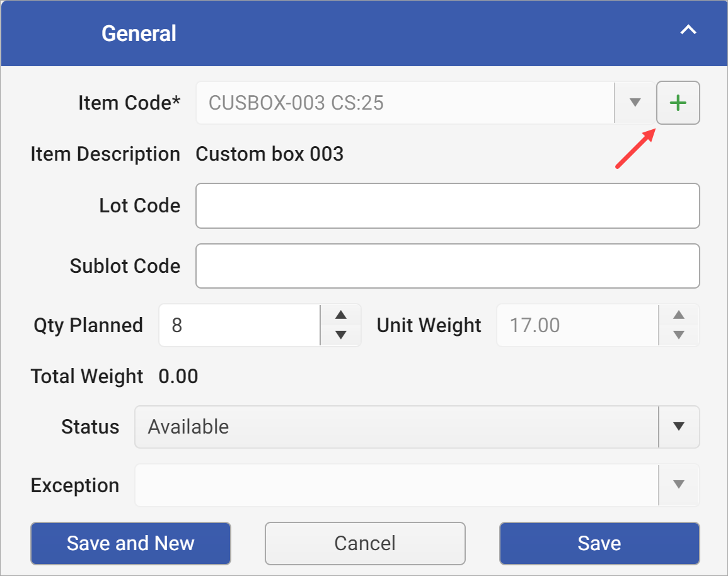The width and height of the screenshot is (728, 576).
Task: Click into the Sublot Code input field
Action: pyautogui.click(x=448, y=265)
